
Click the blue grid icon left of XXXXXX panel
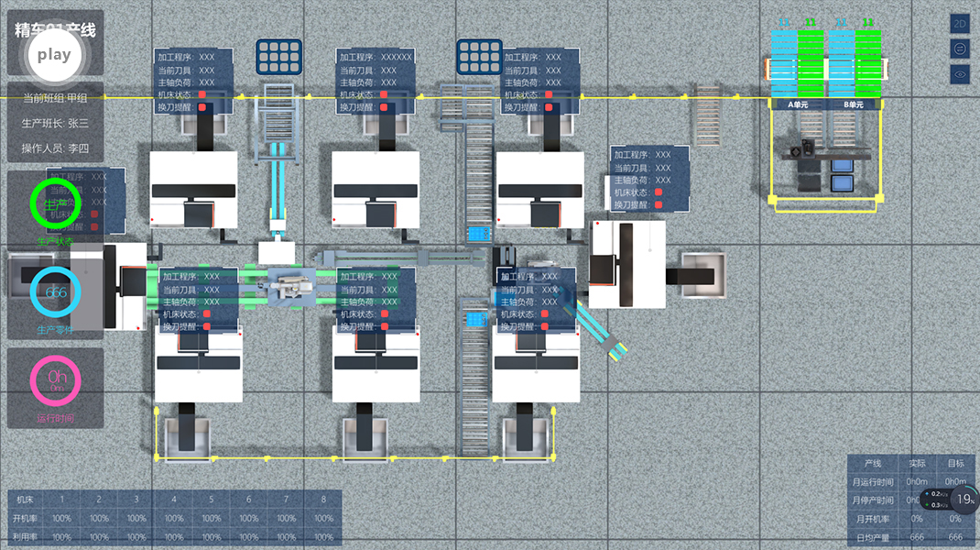pyautogui.click(x=278, y=56)
